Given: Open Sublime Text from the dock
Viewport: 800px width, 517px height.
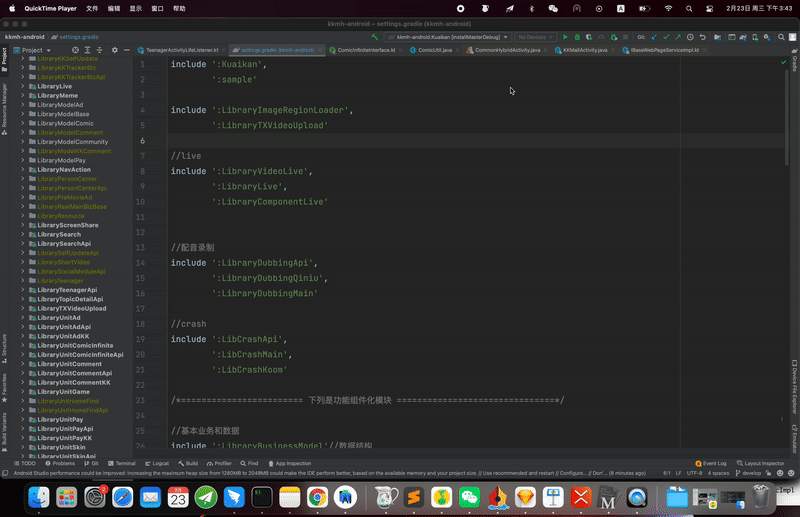Looking at the screenshot, I should click(414, 497).
